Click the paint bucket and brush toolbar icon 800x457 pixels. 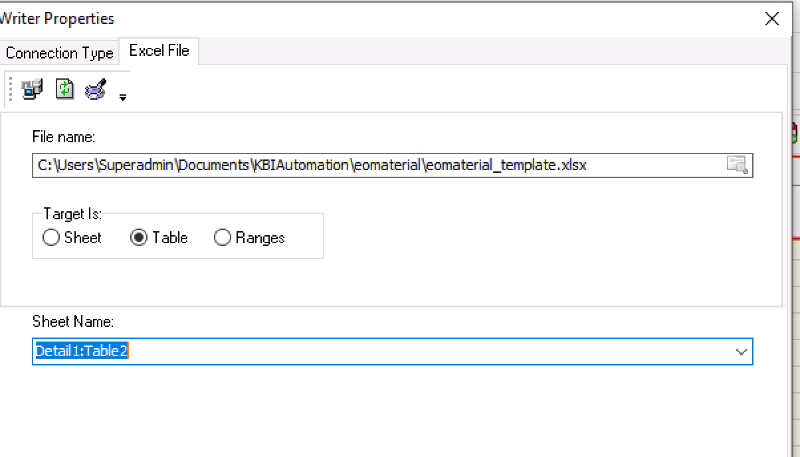[95, 89]
